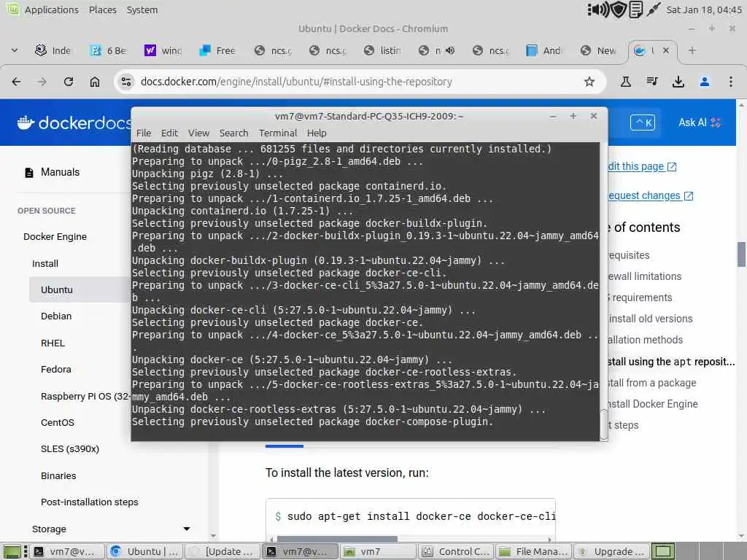
Task: Open the terminal Search menu
Action: coord(234,133)
